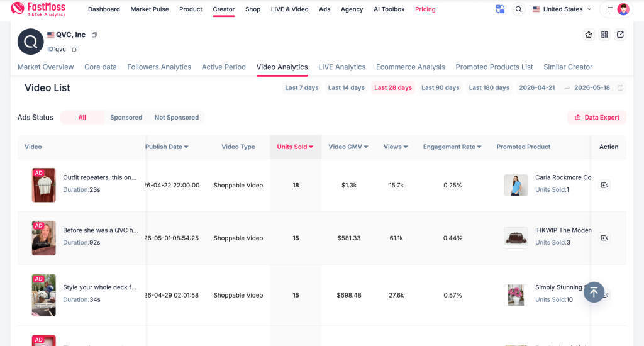Image resolution: width=644 pixels, height=346 pixels.
Task: Switch to Followers Analytics tab
Action: point(159,67)
